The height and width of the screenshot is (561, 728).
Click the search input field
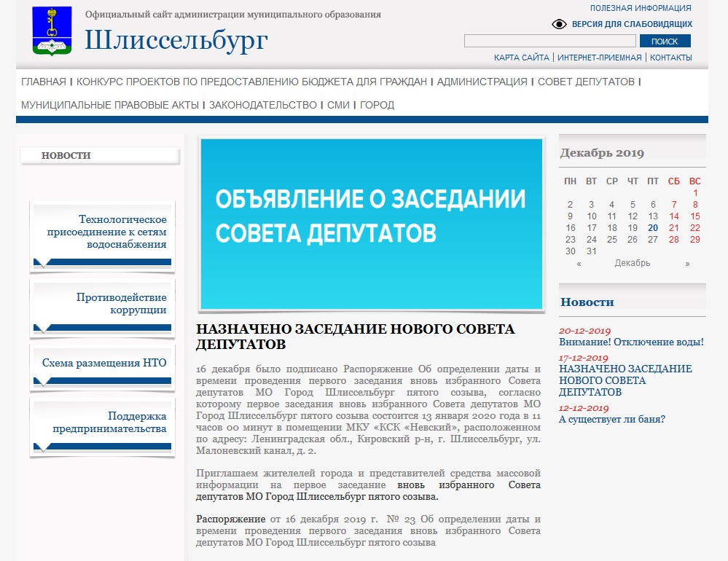point(549,41)
